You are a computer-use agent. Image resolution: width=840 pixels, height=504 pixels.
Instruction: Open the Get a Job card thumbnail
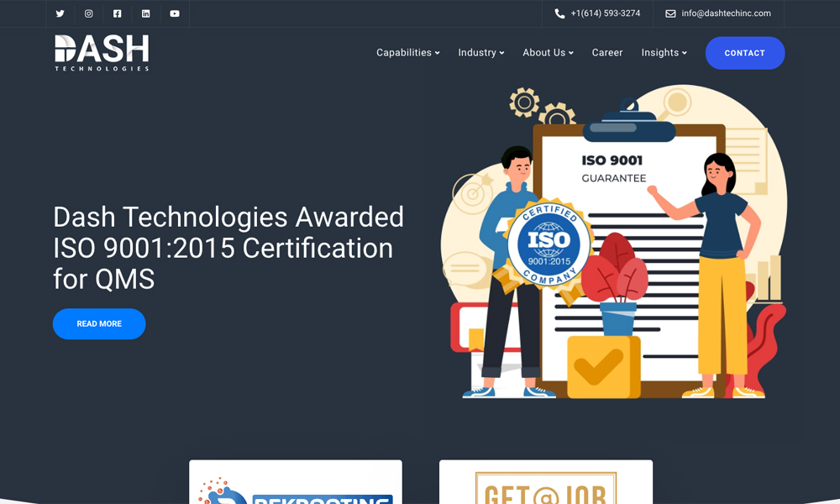coord(546,482)
